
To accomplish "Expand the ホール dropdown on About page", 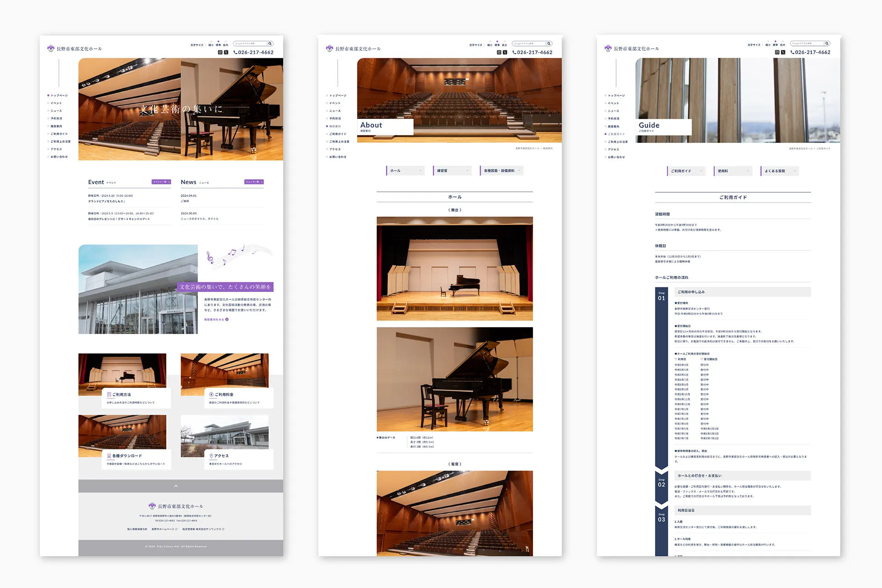I will click(405, 171).
